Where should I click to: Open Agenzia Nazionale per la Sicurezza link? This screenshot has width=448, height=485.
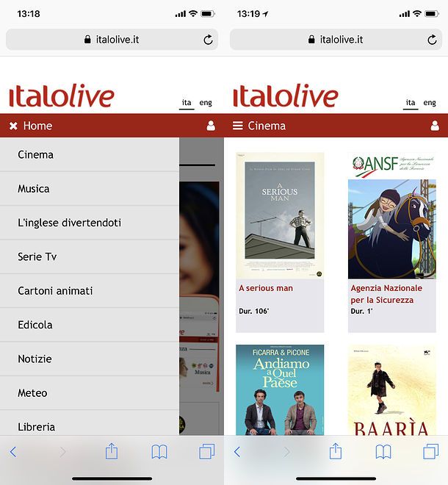[x=386, y=294]
